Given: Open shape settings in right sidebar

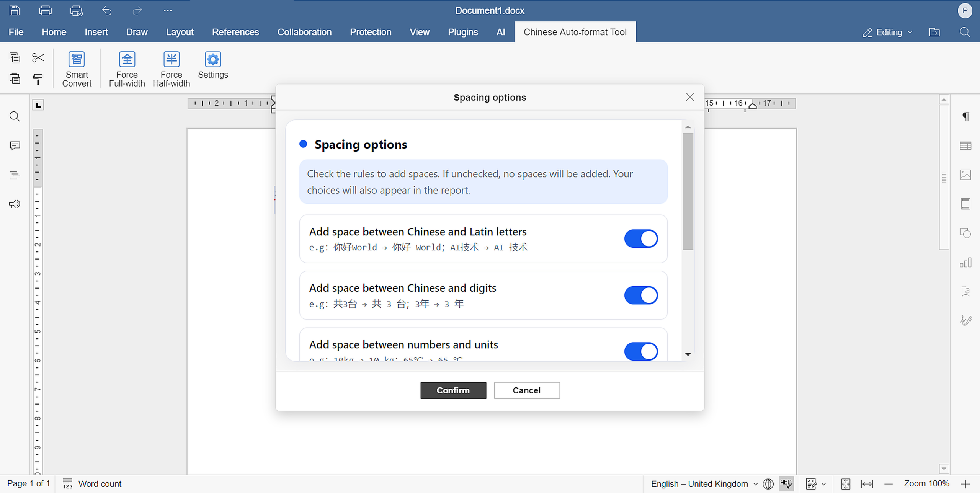Looking at the screenshot, I should point(965,233).
